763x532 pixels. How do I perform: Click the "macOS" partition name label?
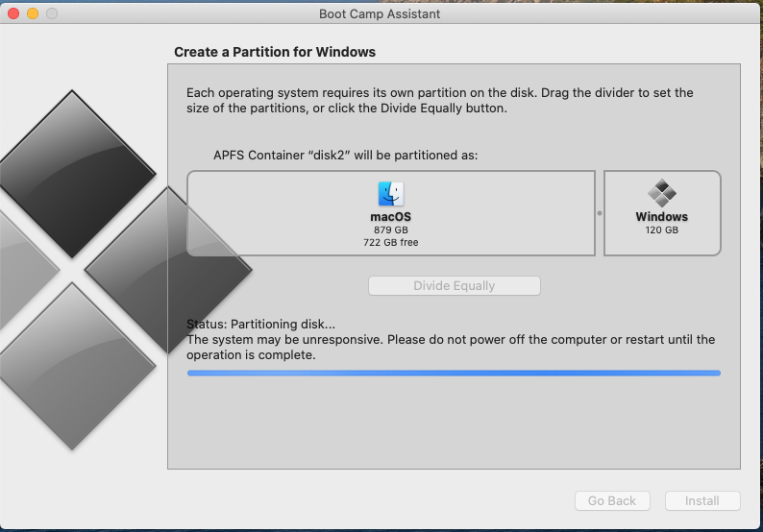[391, 216]
